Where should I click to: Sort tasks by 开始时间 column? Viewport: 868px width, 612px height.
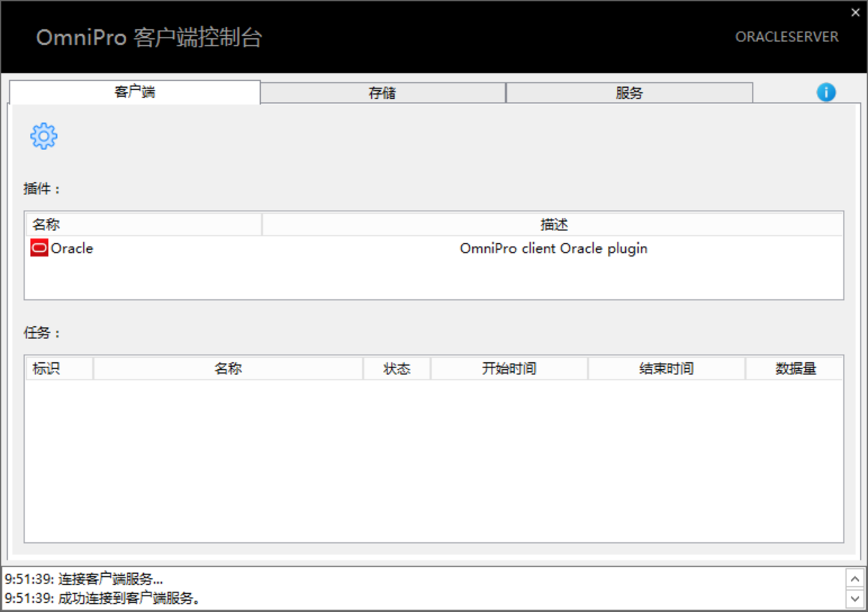(x=509, y=369)
